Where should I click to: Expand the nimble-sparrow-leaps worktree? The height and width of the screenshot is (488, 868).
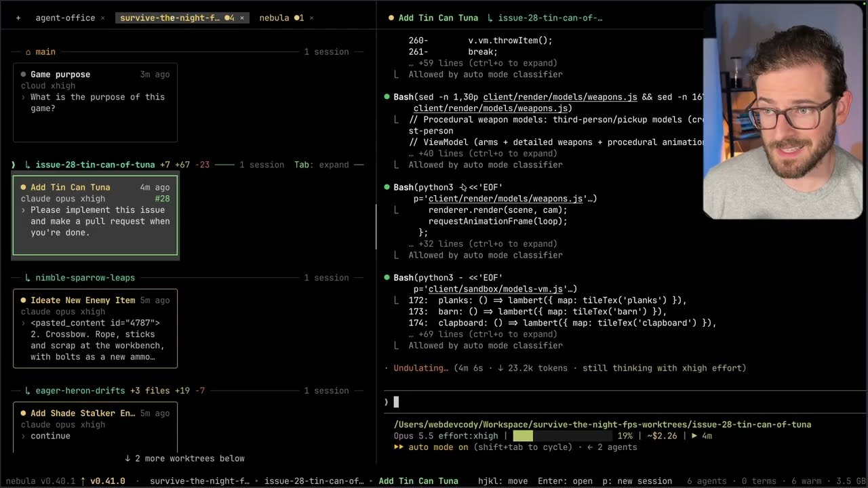(x=85, y=277)
